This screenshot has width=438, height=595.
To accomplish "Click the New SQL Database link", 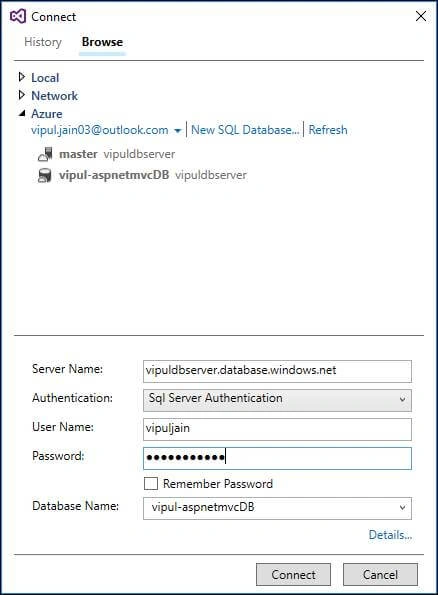I will click(245, 130).
